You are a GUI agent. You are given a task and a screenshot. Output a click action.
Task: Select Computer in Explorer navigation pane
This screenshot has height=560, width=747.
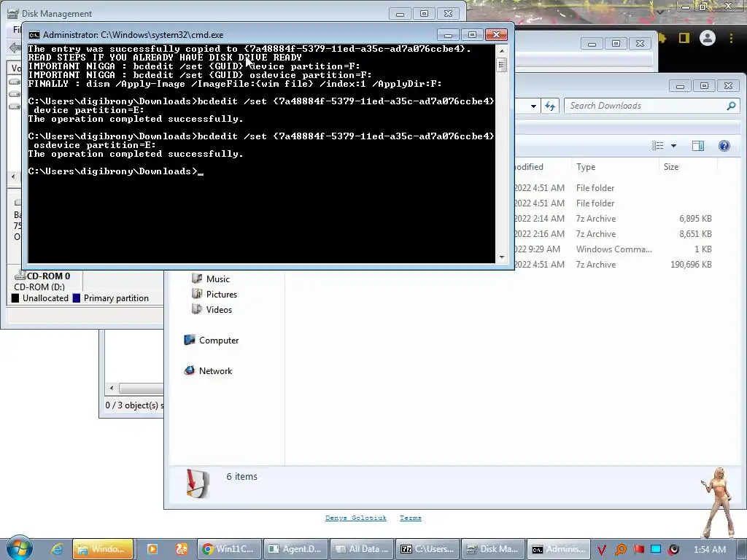(x=212, y=340)
